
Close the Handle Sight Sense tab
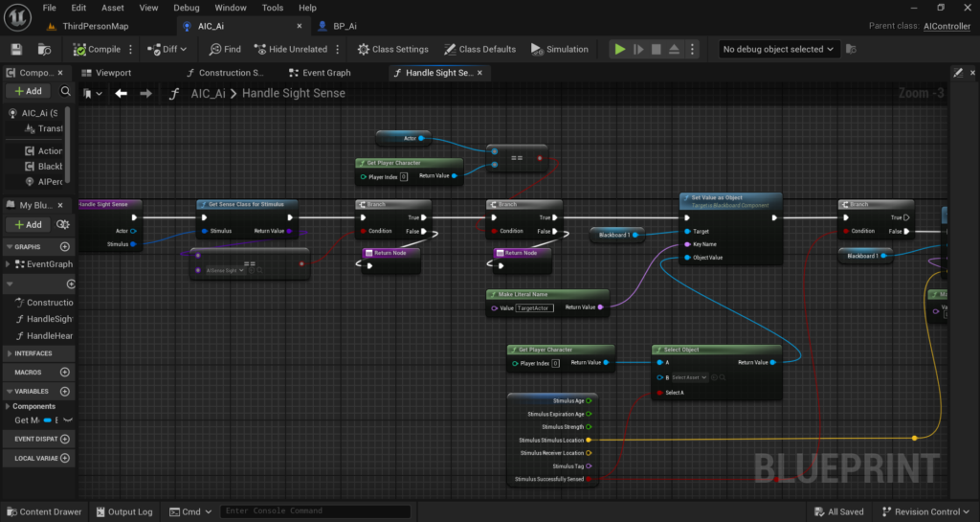(480, 73)
